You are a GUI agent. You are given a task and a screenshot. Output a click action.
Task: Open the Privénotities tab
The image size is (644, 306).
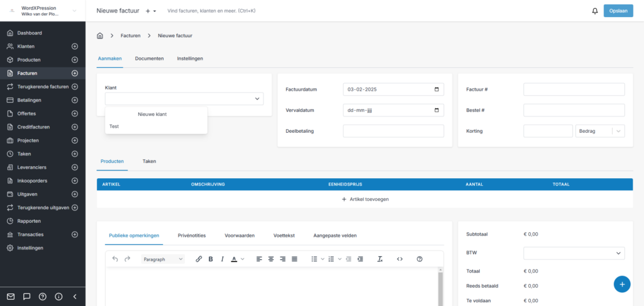(192, 235)
